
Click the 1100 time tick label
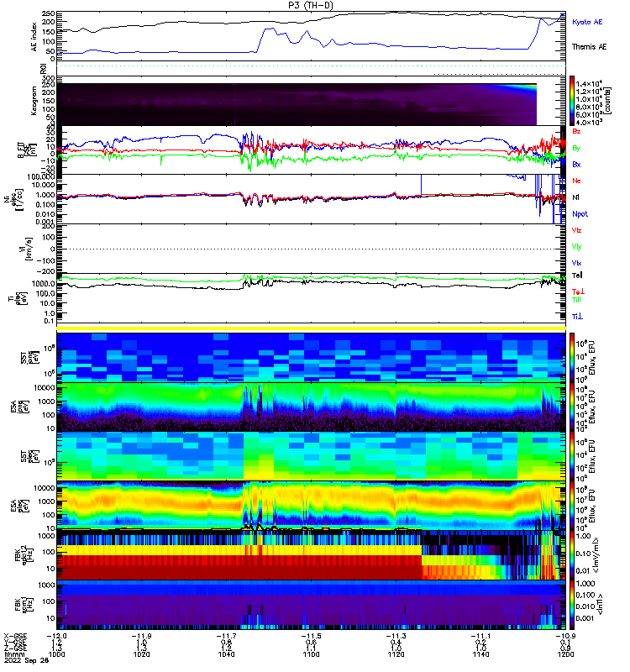click(311, 654)
